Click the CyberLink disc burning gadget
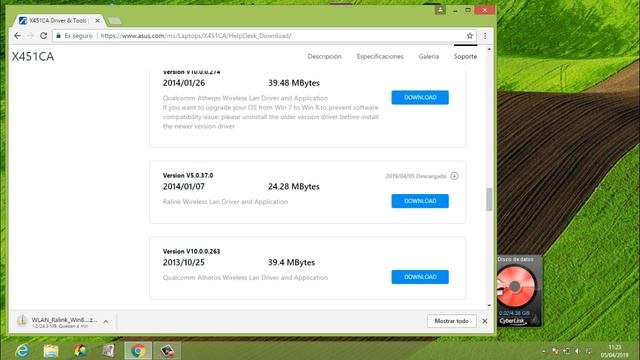 pos(519,291)
